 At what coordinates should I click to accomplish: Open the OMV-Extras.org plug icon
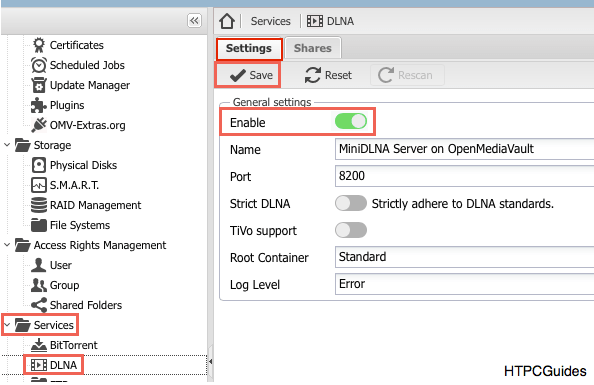click(x=39, y=125)
